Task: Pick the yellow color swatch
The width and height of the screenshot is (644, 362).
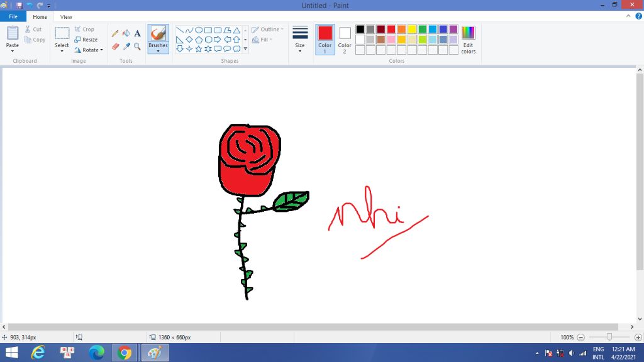Action: (x=412, y=29)
